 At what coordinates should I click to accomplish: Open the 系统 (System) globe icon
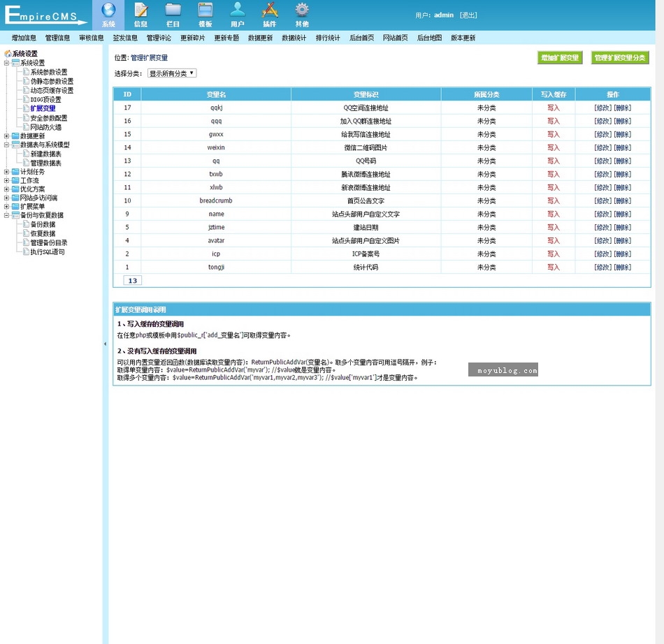[x=108, y=10]
